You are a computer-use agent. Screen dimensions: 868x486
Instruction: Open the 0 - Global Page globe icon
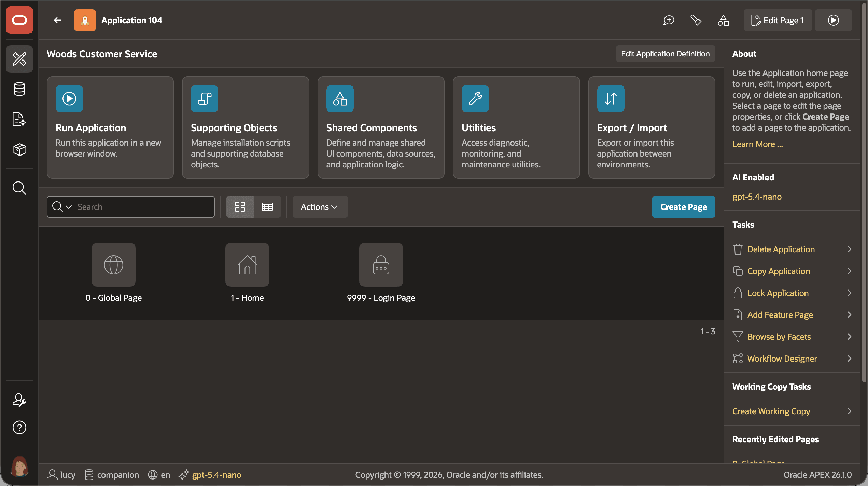tap(114, 265)
